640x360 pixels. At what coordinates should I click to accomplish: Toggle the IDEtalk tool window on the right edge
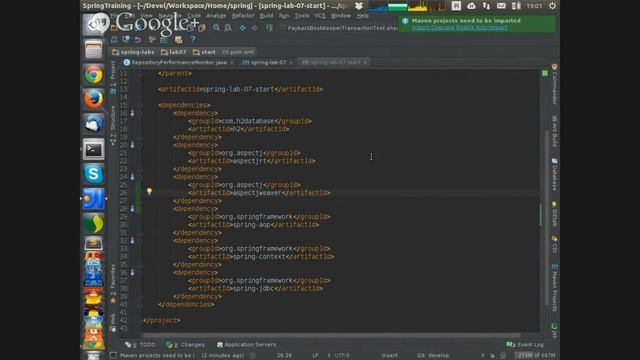point(554,214)
